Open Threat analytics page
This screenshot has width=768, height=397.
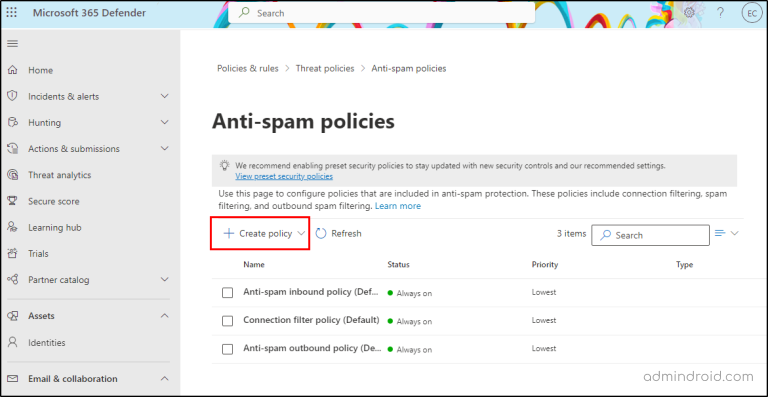pyautogui.click(x=60, y=175)
